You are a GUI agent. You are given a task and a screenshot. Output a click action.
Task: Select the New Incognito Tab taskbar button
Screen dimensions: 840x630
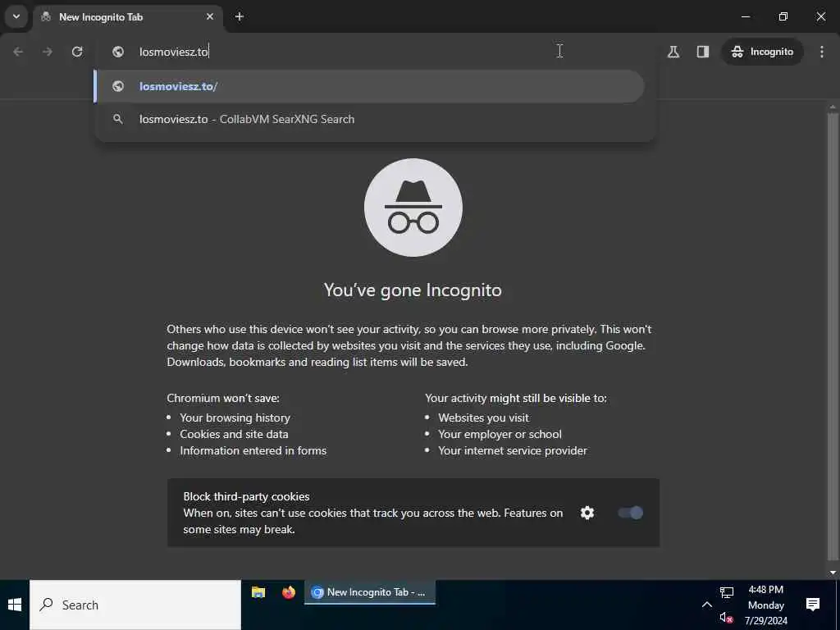click(370, 592)
